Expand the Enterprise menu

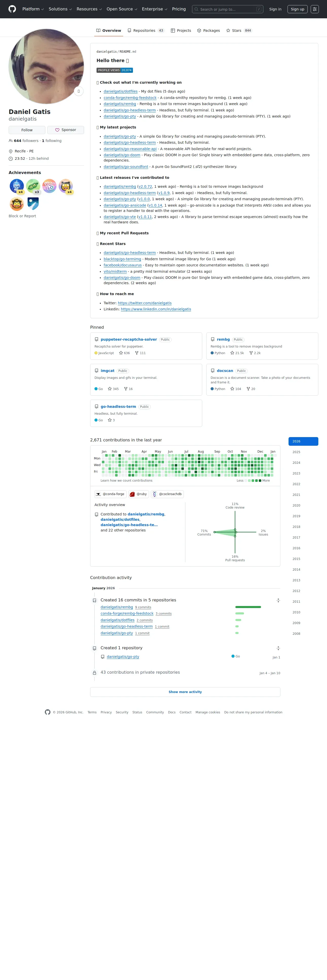tap(155, 9)
